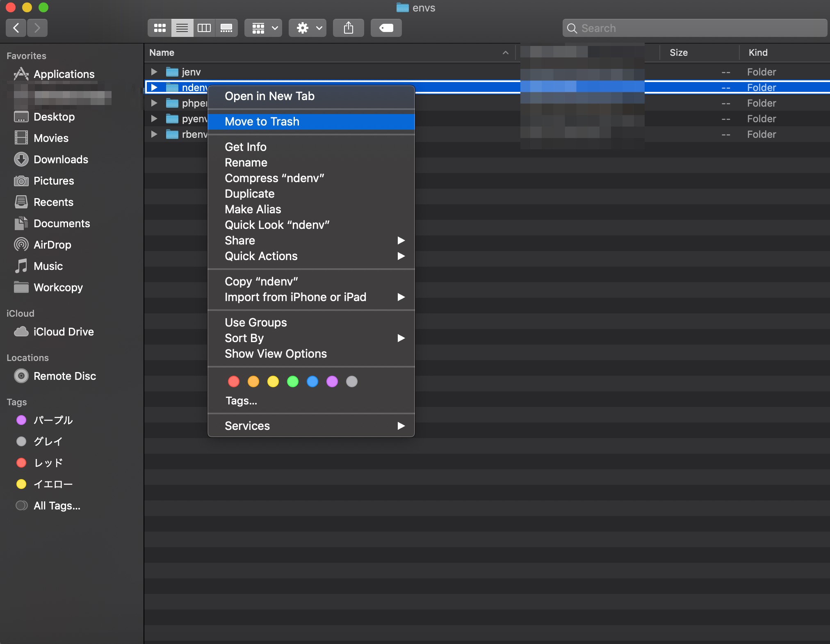Expand the rbenv folder disclosure triangle
The image size is (830, 644).
click(154, 134)
